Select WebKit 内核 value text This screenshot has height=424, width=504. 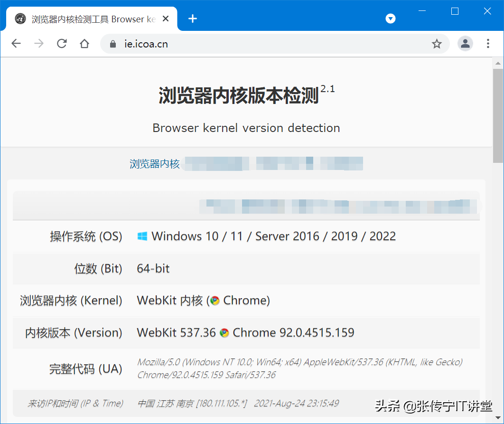204,301
